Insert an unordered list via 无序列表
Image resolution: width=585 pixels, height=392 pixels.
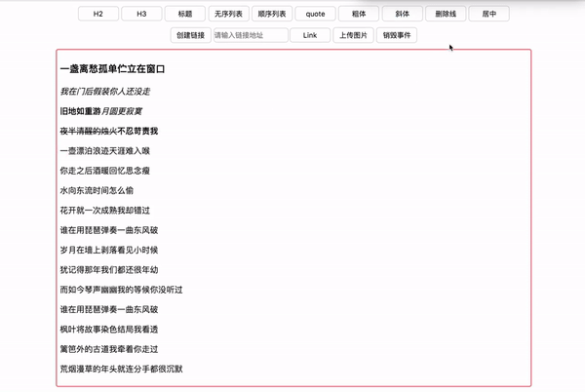click(228, 14)
